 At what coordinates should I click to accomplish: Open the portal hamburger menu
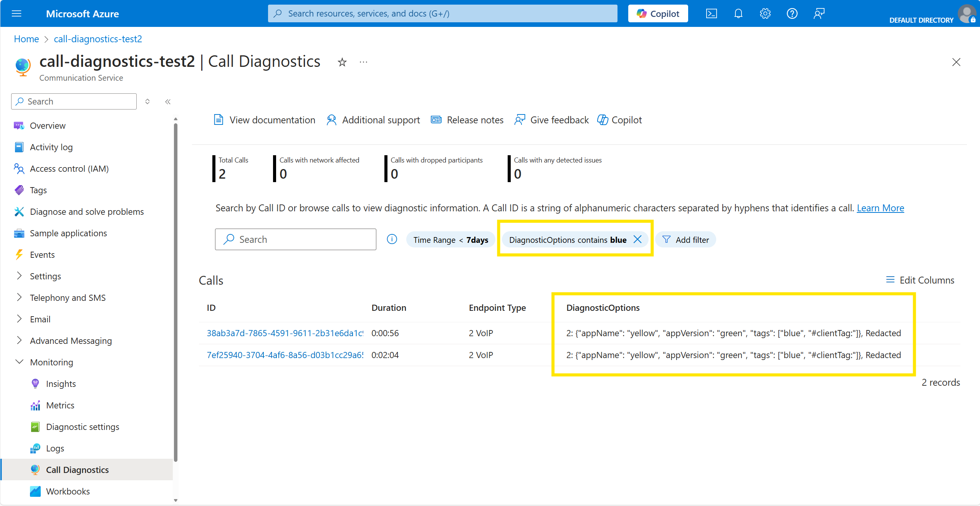tap(17, 14)
